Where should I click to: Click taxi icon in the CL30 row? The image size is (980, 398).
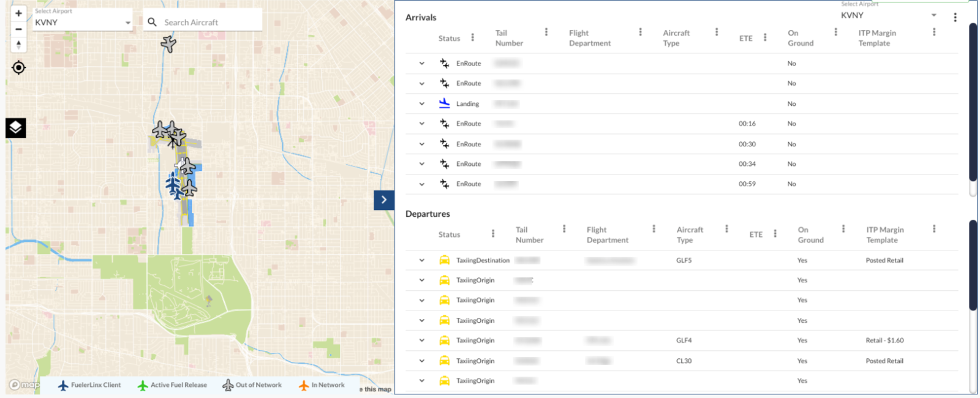(445, 361)
